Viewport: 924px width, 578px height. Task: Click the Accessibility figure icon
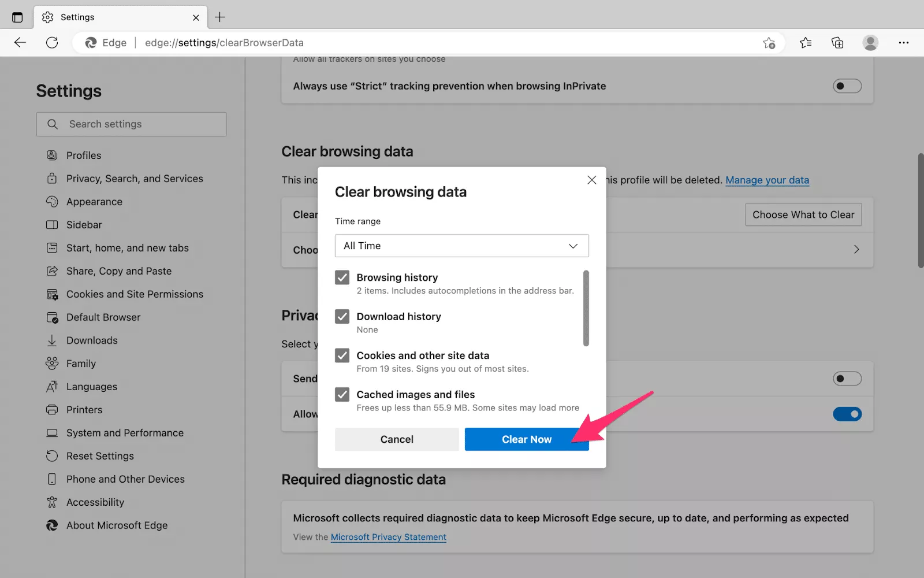(x=52, y=502)
